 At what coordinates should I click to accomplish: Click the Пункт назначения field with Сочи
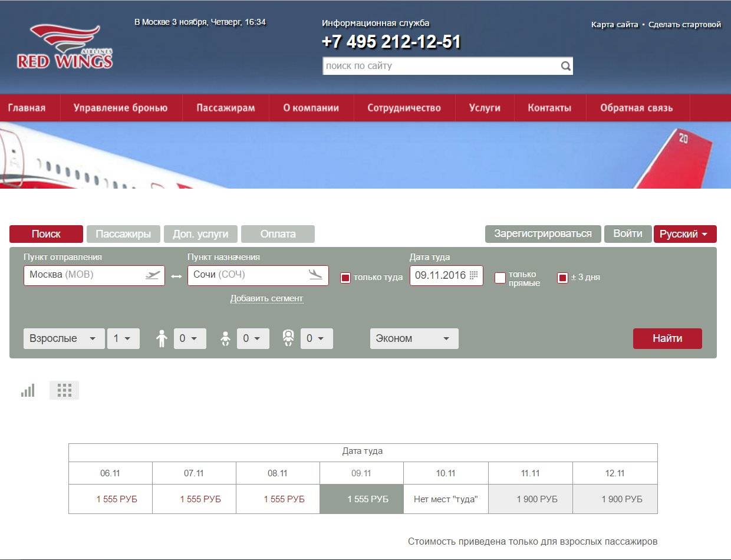click(258, 275)
